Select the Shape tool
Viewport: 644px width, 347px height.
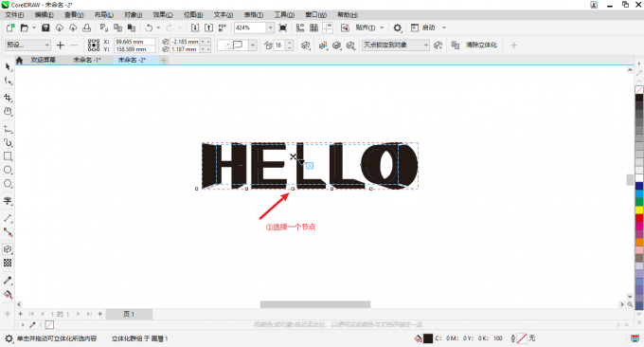[8, 81]
